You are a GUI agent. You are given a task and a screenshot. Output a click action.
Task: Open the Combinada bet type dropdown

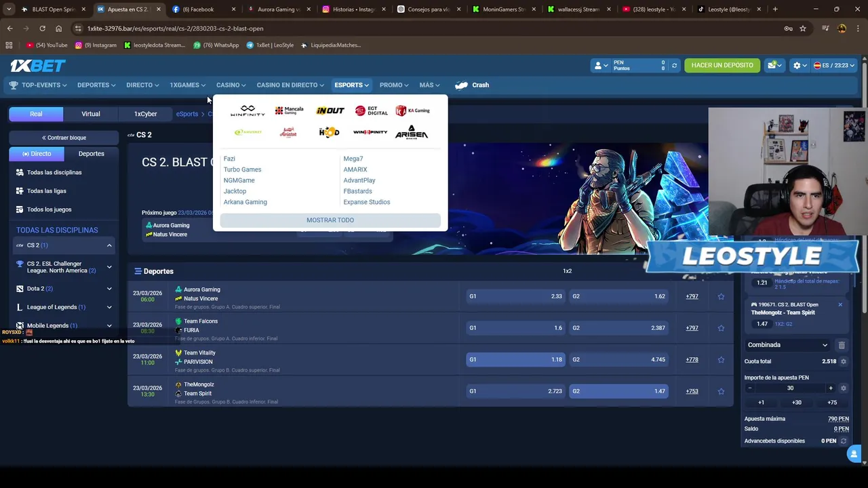tap(788, 345)
